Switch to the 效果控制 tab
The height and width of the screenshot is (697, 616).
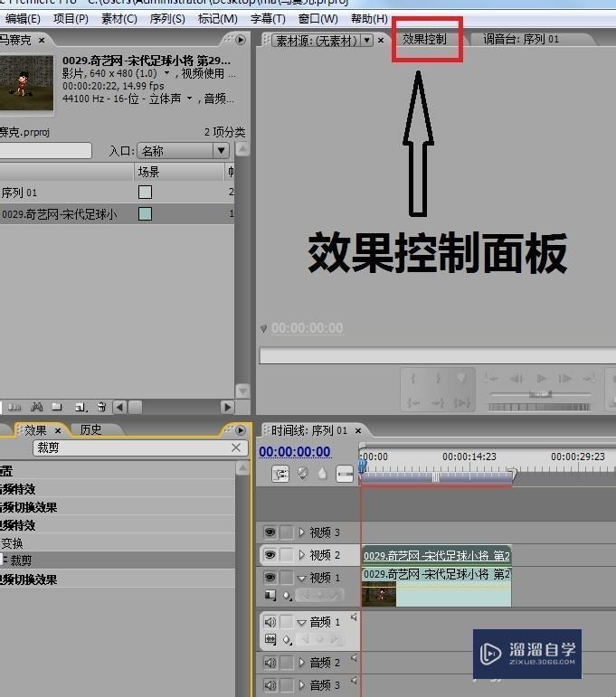[x=424, y=39]
